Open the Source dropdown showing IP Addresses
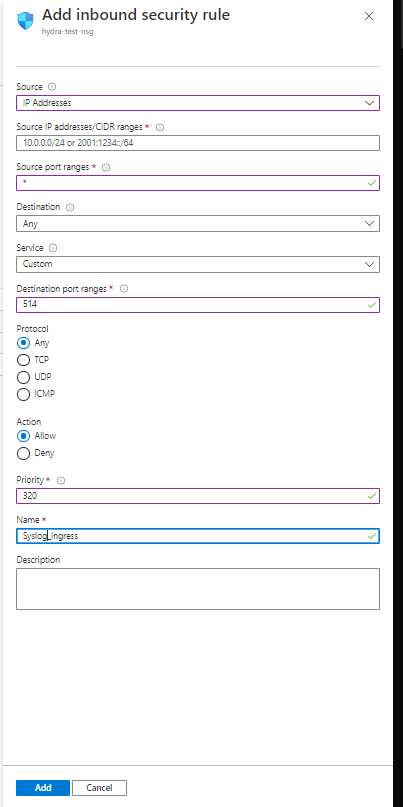 tap(198, 103)
